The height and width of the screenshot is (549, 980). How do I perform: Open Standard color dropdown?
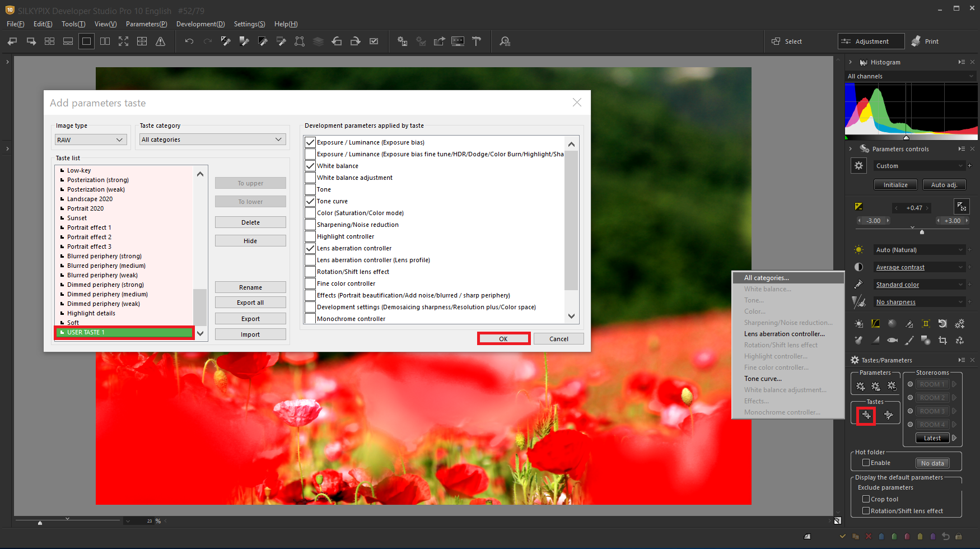(x=919, y=285)
